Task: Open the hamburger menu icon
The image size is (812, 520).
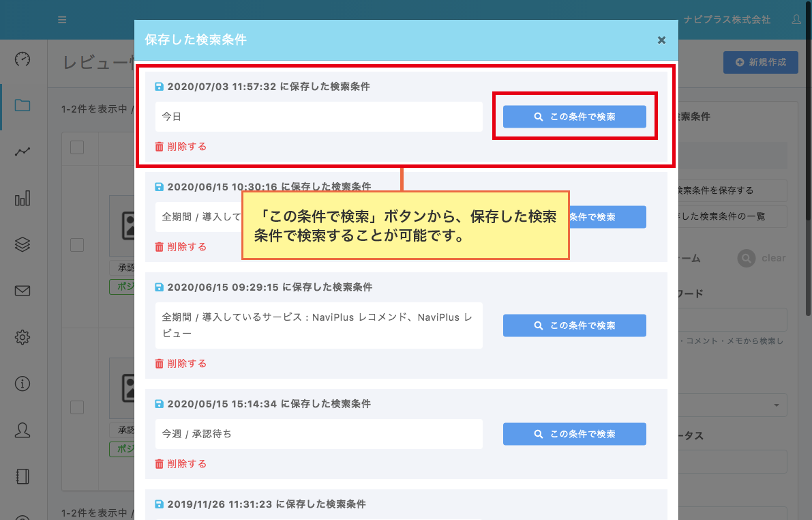Action: pyautogui.click(x=62, y=20)
